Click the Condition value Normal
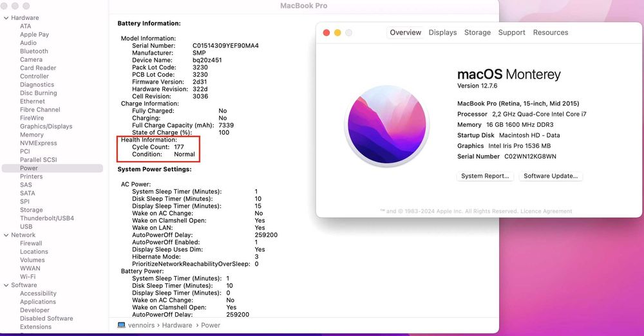The width and height of the screenshot is (644, 336). (184, 154)
